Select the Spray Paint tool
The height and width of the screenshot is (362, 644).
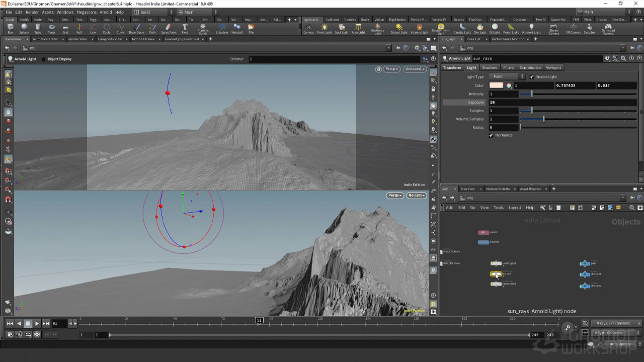[169, 29]
